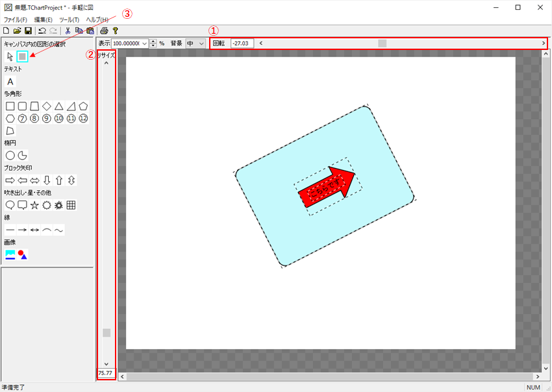Choose the up block arrow
Image resolution: width=552 pixels, height=392 pixels.
(59, 180)
